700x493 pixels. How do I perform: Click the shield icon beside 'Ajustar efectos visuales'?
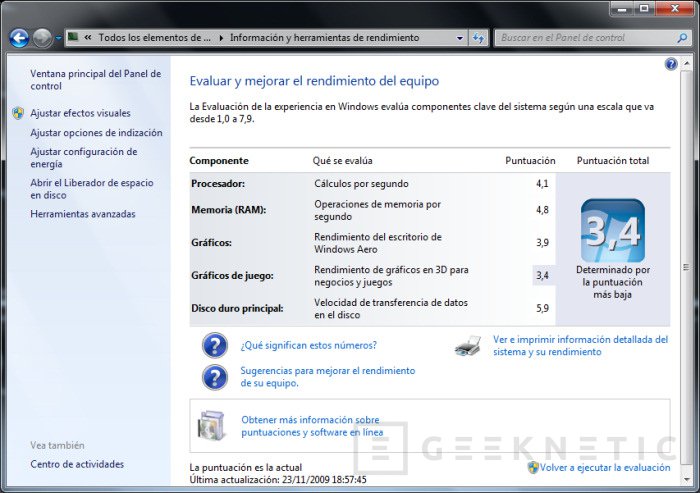[x=18, y=113]
